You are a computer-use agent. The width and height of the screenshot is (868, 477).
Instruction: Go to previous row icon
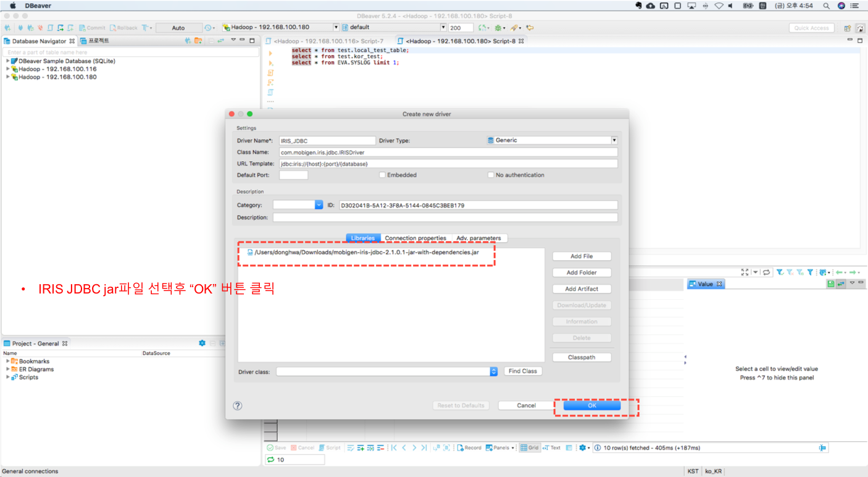(404, 448)
